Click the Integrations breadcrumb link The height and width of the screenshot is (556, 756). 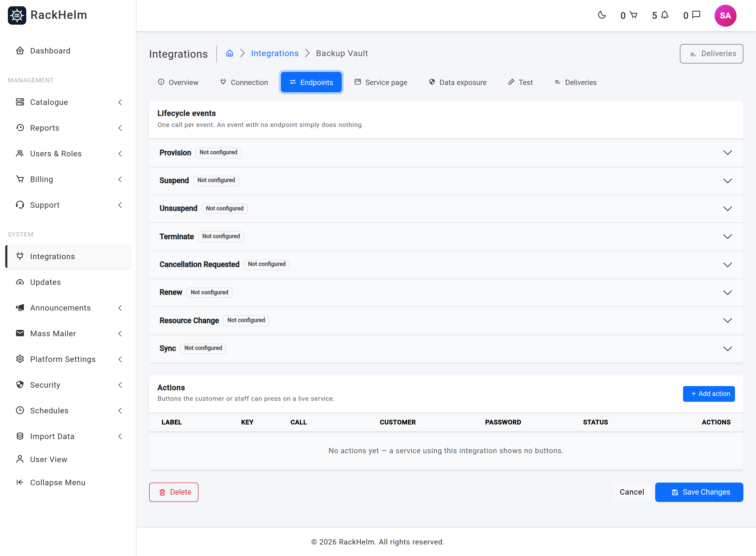point(275,53)
